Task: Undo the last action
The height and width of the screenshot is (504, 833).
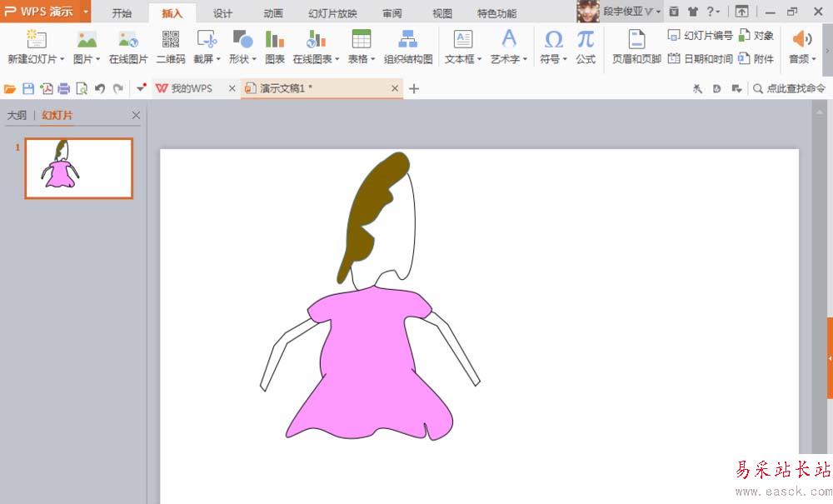Action: (100, 88)
